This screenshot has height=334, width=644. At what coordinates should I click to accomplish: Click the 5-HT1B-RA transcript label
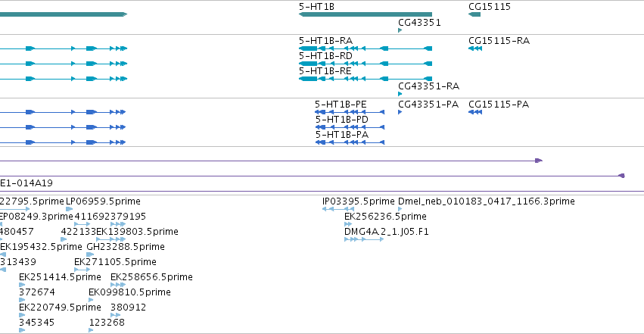(325, 41)
